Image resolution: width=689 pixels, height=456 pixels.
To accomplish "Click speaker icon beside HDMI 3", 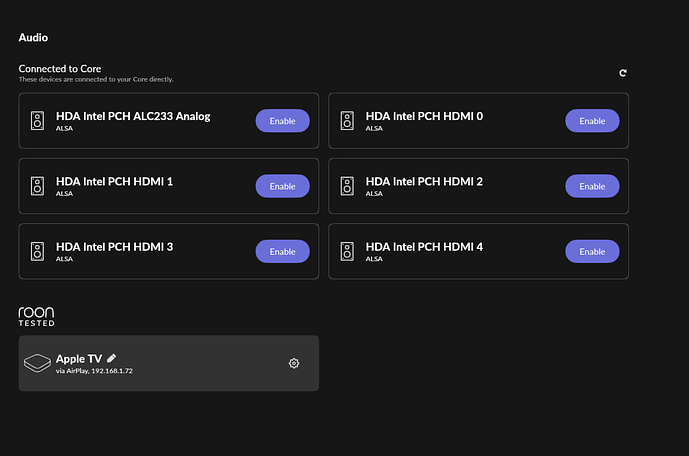I will click(x=37, y=251).
